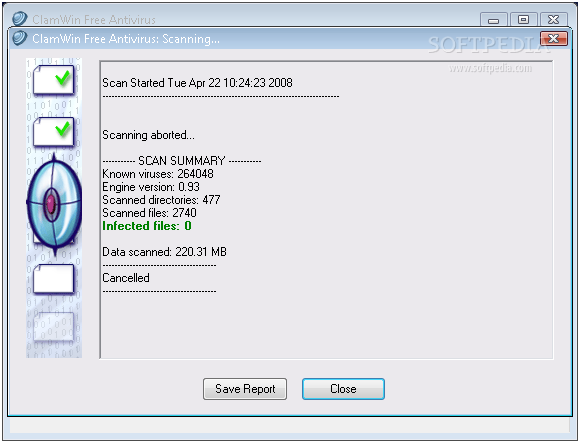Click the blank document icon below the target logo

coord(54,279)
